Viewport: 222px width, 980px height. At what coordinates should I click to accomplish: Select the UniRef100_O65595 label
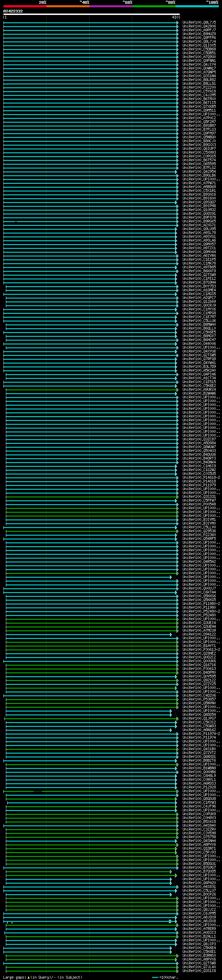199,164
